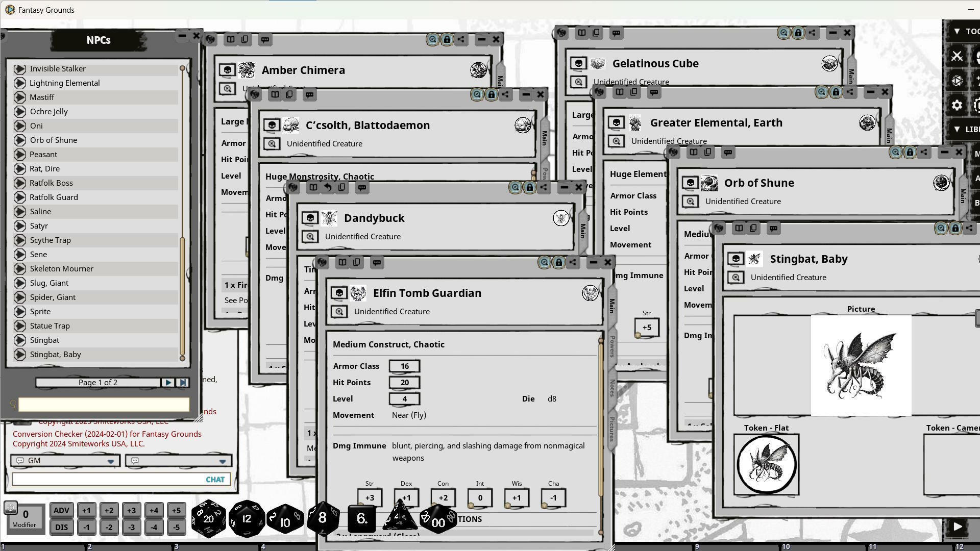
Task: Click the copy icon on Dandybuck's toolbar
Action: 342,187
